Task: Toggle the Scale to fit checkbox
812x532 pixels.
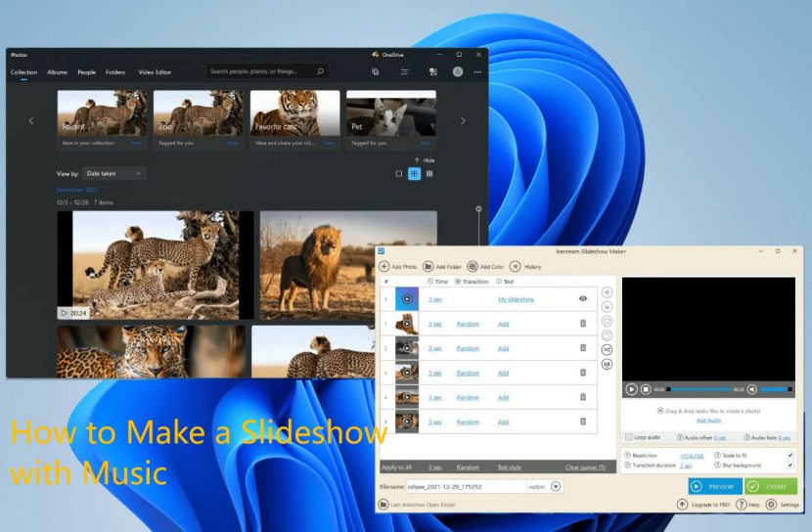Action: 790,455
